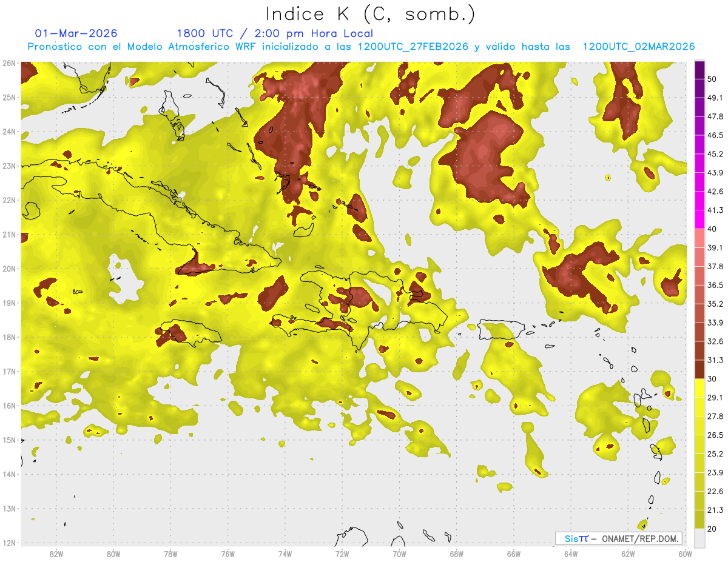The width and height of the screenshot is (728, 562).
Task: Click the colorbar label '32.6'
Action: pyautogui.click(x=715, y=342)
